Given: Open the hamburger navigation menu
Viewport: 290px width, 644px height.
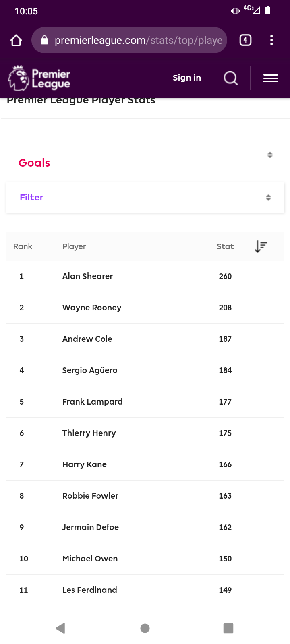Looking at the screenshot, I should point(271,78).
